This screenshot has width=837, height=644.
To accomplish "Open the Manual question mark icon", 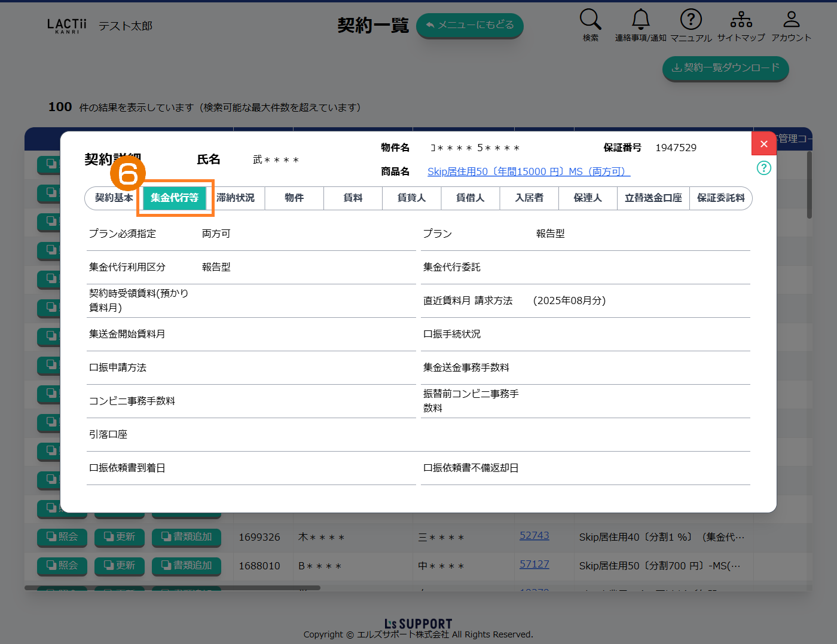I will (691, 20).
